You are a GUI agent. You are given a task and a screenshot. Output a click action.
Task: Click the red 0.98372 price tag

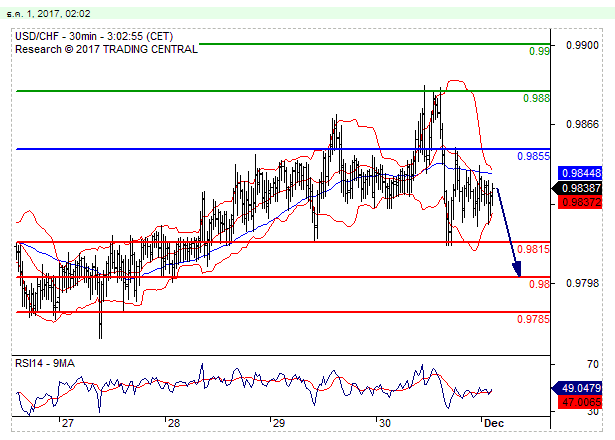click(580, 202)
